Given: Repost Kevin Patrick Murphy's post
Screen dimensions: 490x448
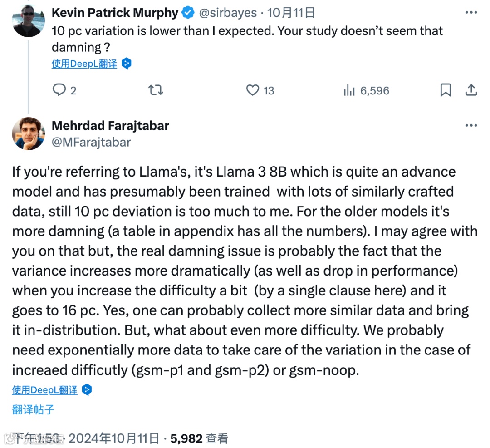Looking at the screenshot, I should point(156,90).
